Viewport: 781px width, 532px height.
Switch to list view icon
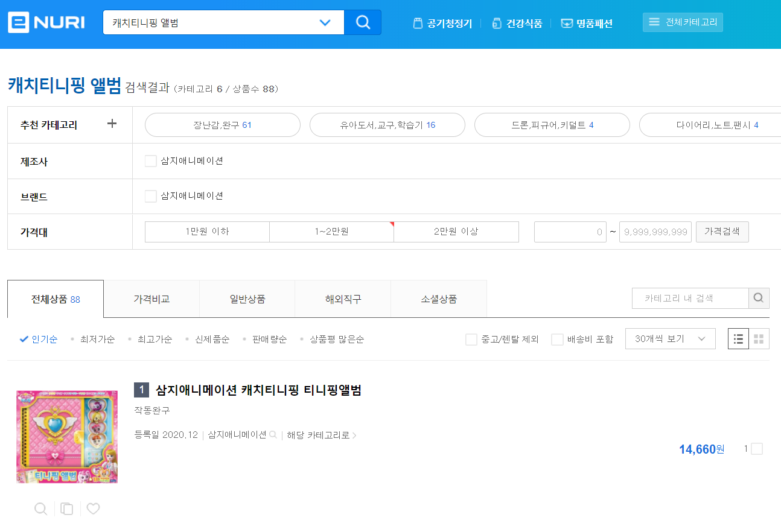tap(738, 339)
